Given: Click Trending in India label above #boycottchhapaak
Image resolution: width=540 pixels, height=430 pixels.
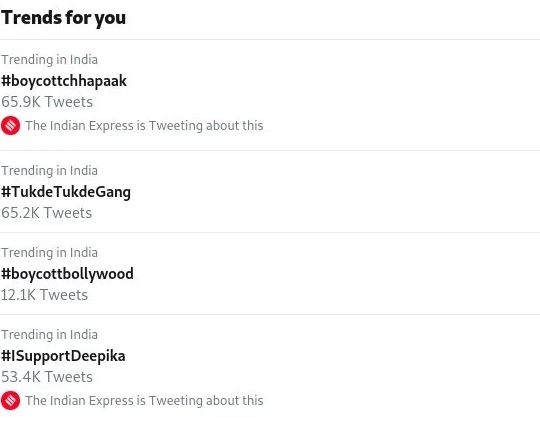Looking at the screenshot, I should [x=50, y=60].
